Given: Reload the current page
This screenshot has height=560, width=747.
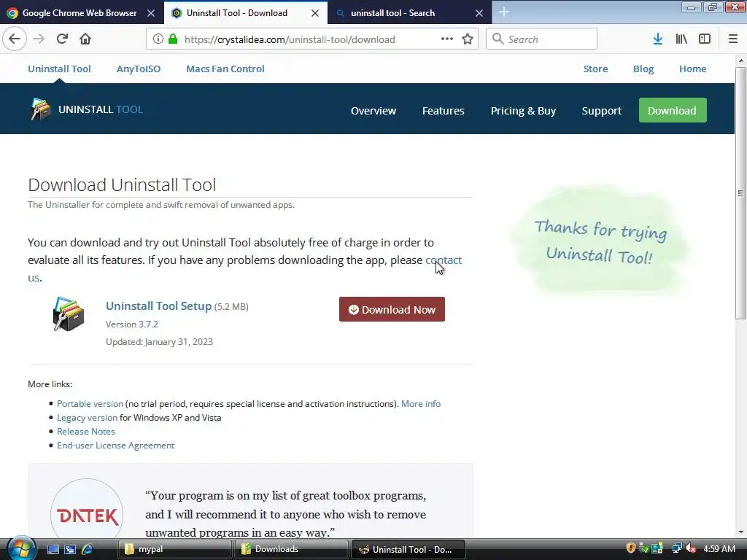Looking at the screenshot, I should 62,39.
